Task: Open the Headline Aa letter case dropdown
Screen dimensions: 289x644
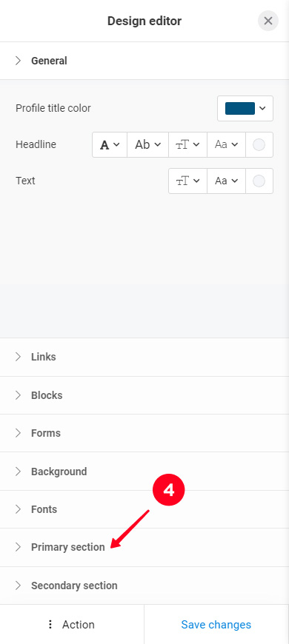Action: (227, 144)
